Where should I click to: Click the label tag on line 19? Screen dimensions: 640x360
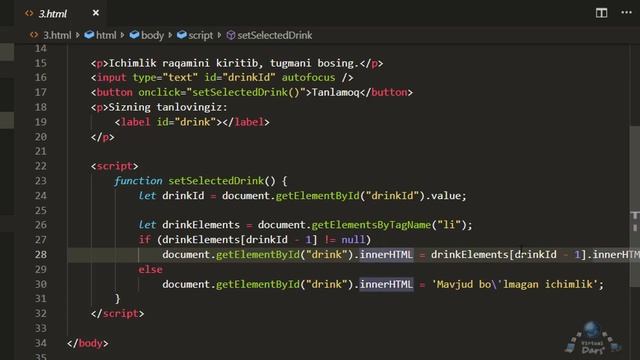click(x=136, y=122)
